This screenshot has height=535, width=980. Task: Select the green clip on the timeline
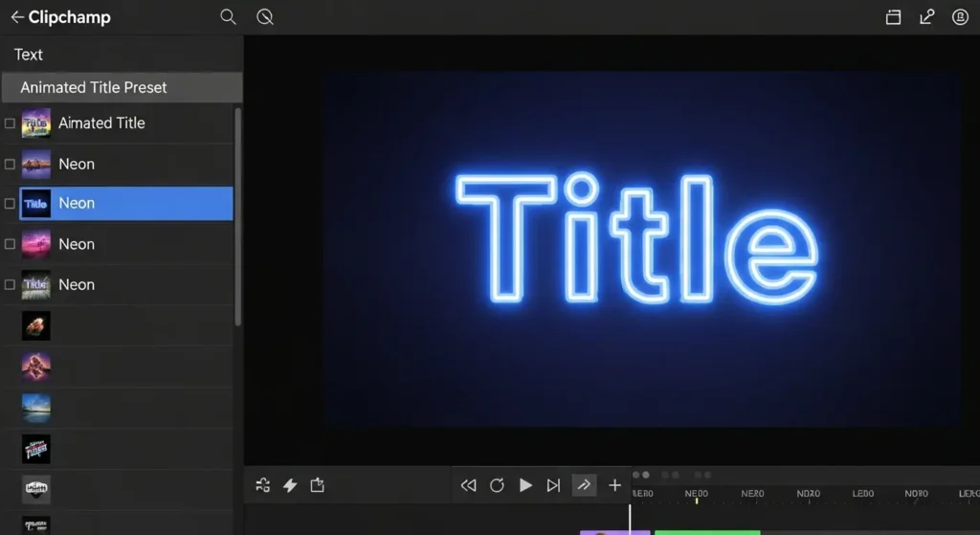click(x=706, y=531)
